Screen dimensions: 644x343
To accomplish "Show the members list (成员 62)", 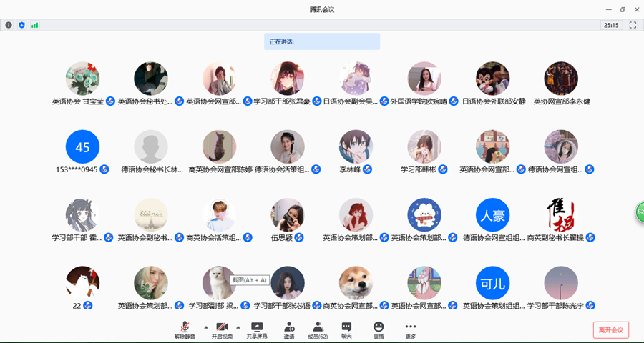I will point(318,329).
